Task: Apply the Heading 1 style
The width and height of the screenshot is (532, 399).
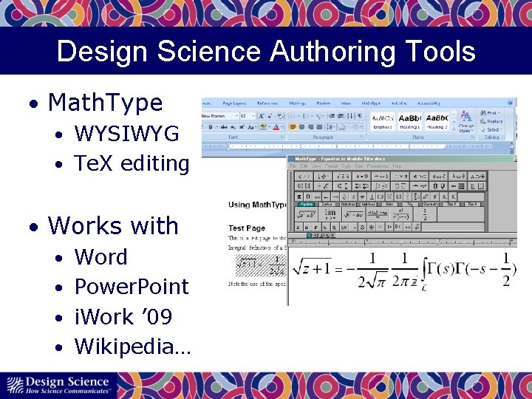Action: (x=410, y=121)
